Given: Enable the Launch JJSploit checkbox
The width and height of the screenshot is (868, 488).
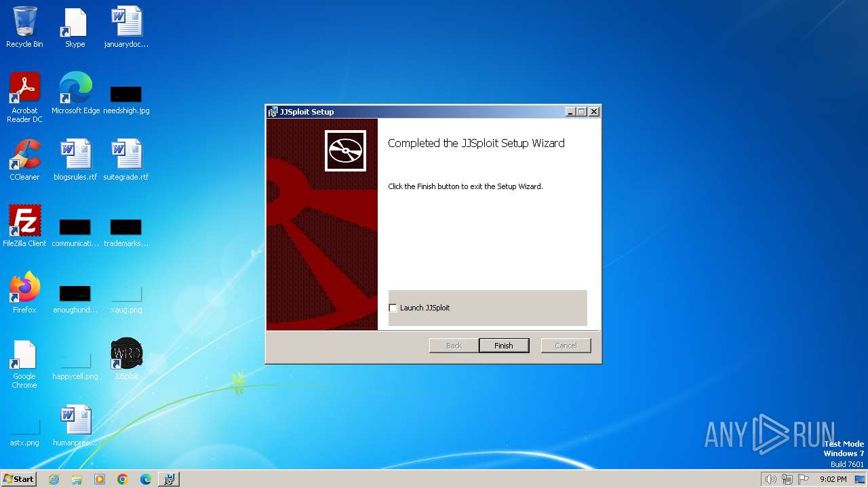Looking at the screenshot, I should (x=393, y=308).
